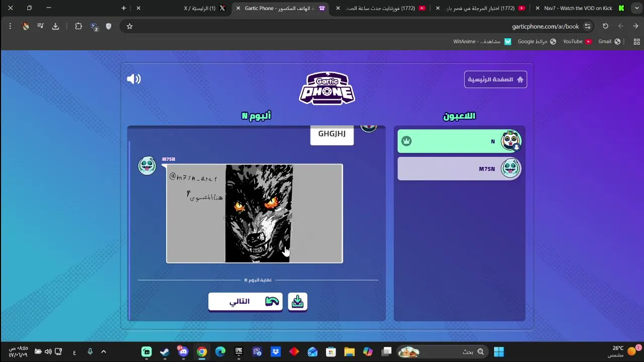The image size is (644, 362).
Task: Open Steam from the taskbar
Action: (x=165, y=351)
